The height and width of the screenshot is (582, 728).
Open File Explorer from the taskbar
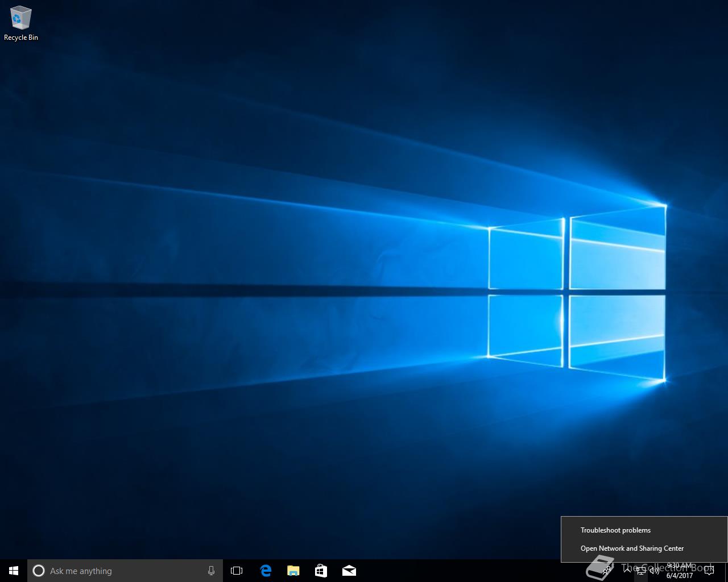(293, 571)
